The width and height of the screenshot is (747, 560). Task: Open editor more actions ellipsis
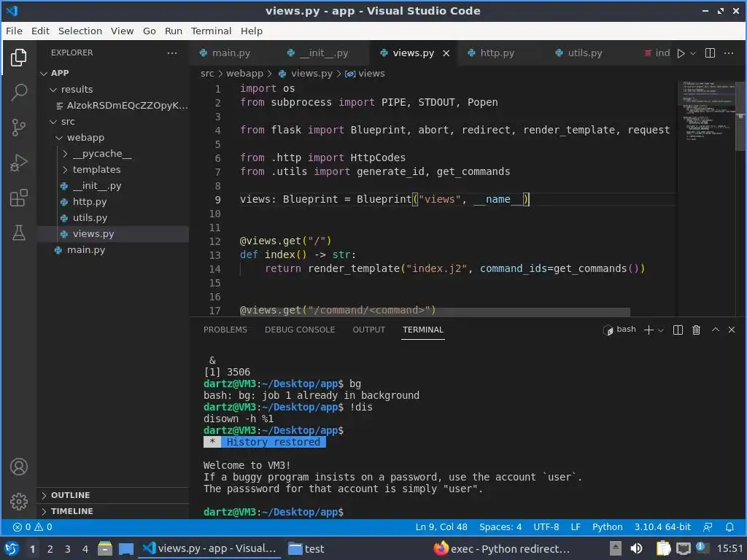coord(729,52)
